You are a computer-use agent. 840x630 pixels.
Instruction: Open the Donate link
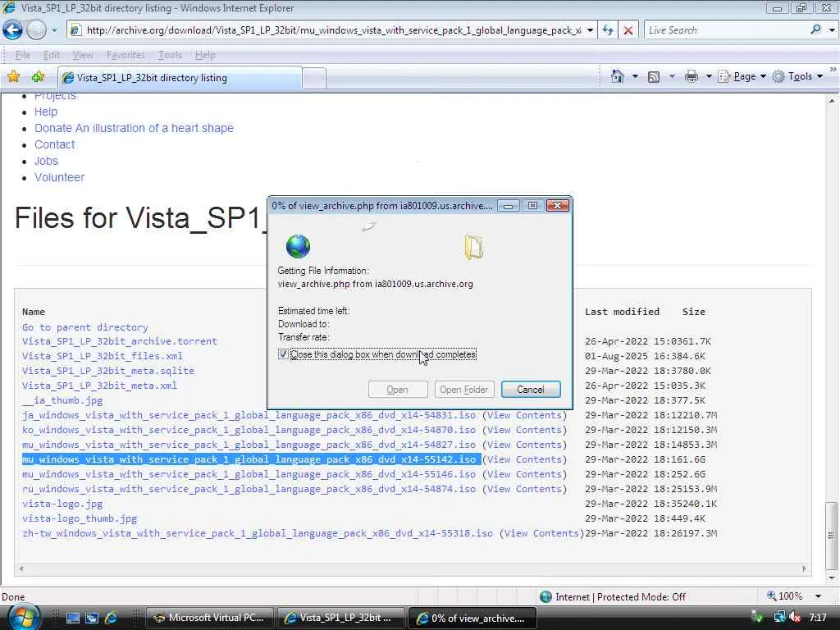coord(134,128)
